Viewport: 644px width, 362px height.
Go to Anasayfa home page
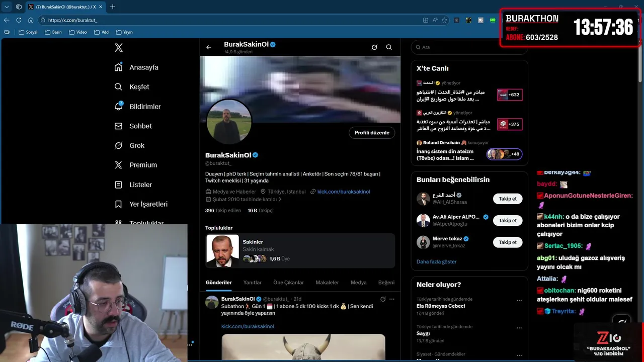pos(136,67)
